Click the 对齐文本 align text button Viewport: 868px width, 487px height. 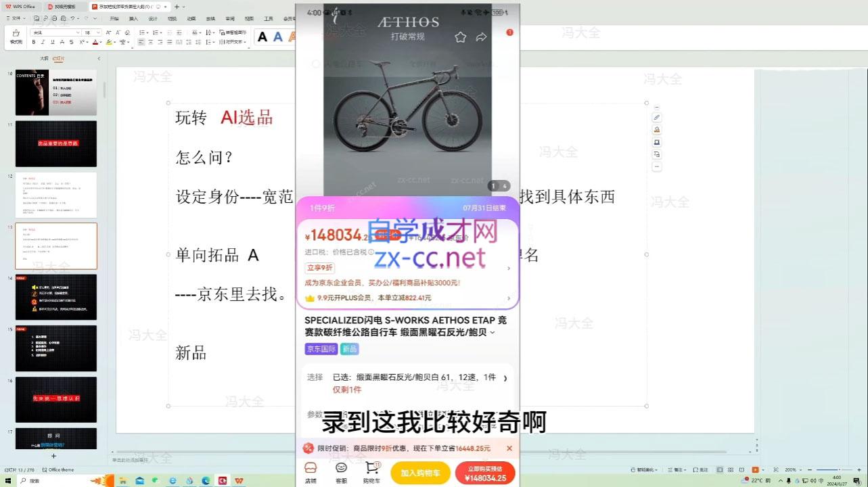(x=231, y=42)
